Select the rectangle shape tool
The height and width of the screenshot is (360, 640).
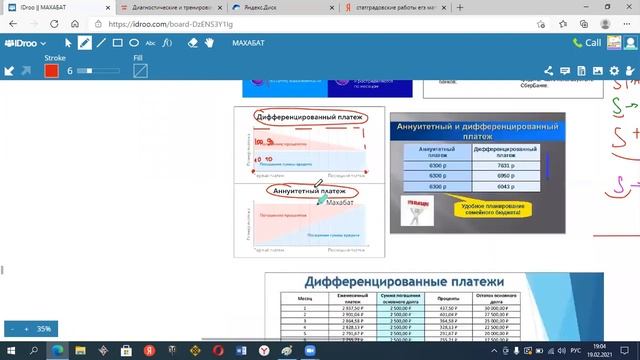(x=118, y=43)
